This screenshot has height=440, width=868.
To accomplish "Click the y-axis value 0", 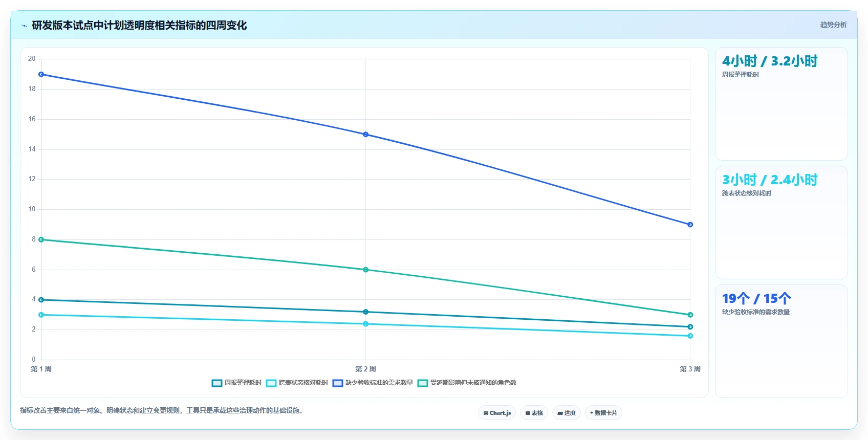I will point(34,360).
